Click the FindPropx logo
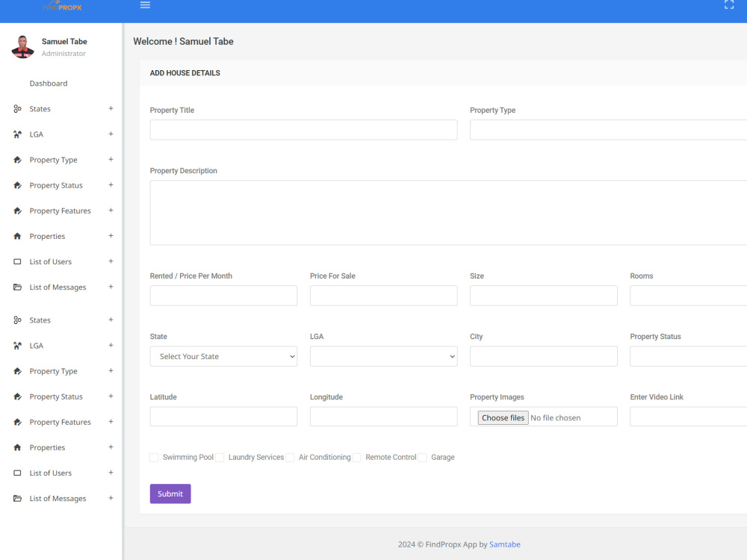 pos(62,6)
